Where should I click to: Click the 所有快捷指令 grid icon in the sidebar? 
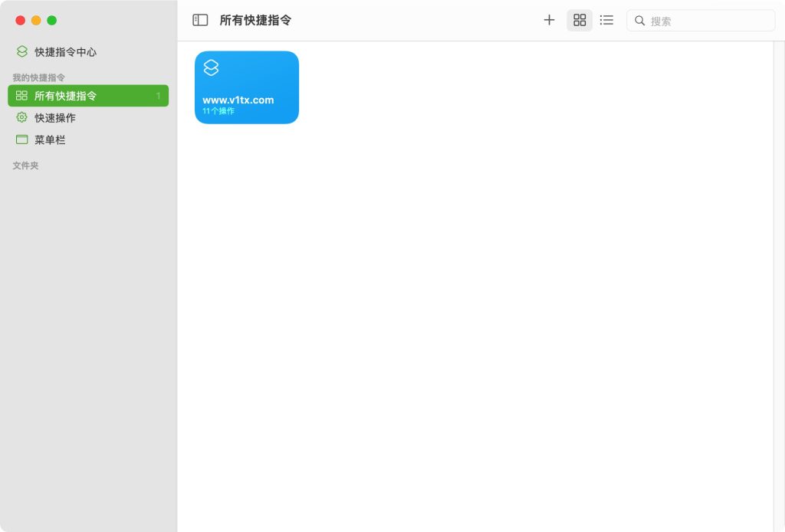pos(21,96)
